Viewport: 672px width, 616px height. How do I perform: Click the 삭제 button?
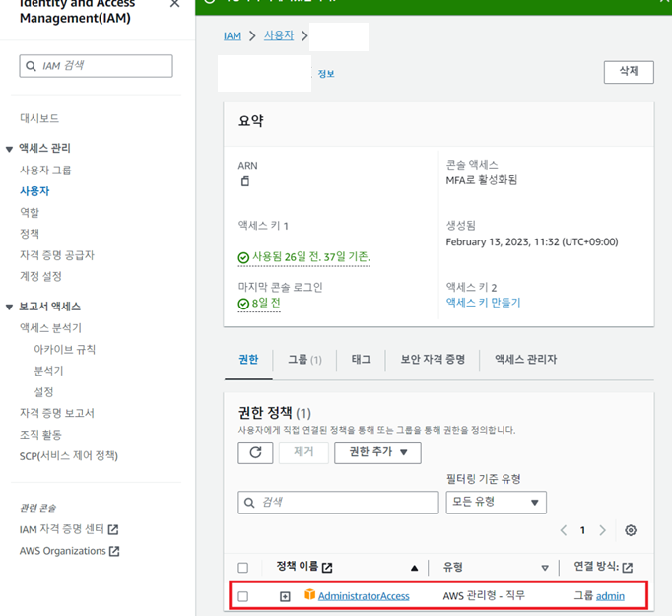pyautogui.click(x=629, y=72)
